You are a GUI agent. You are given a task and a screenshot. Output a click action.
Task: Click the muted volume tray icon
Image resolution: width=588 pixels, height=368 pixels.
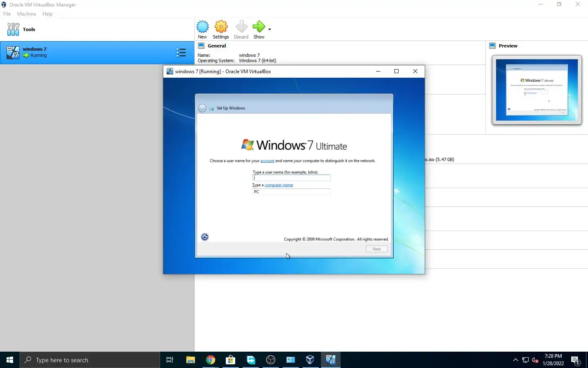click(x=535, y=360)
